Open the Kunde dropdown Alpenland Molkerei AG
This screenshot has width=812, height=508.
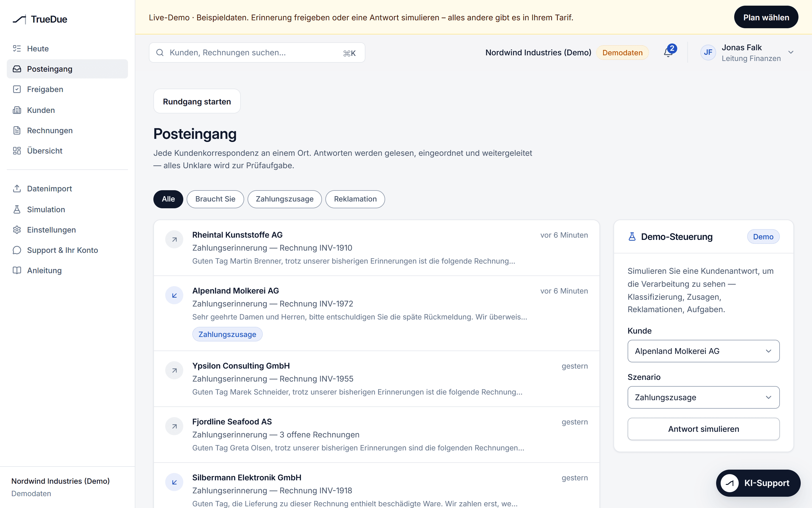(x=703, y=351)
